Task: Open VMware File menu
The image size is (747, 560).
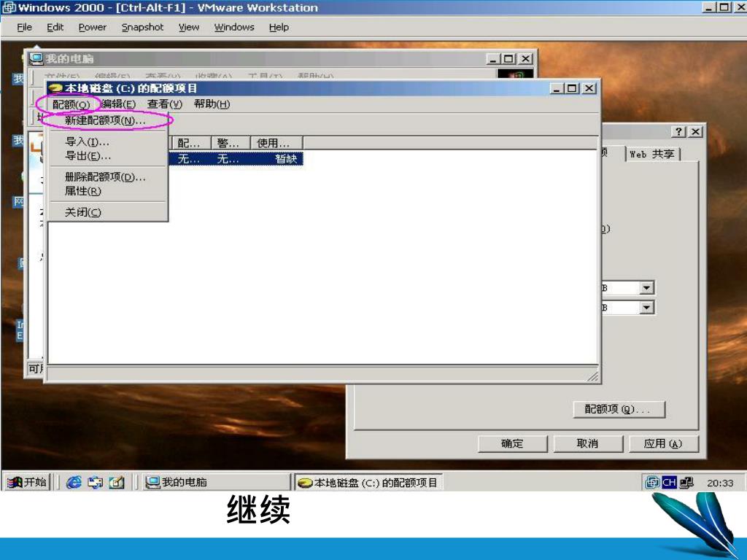Action: coord(24,27)
